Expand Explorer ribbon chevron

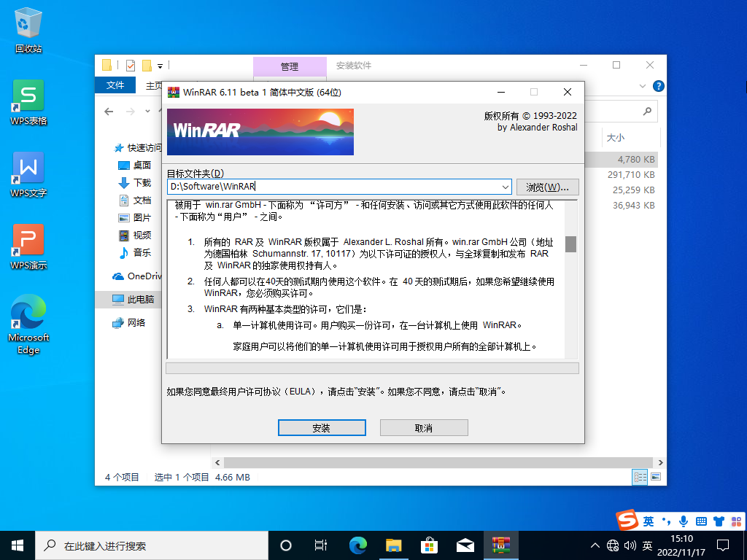click(642, 86)
